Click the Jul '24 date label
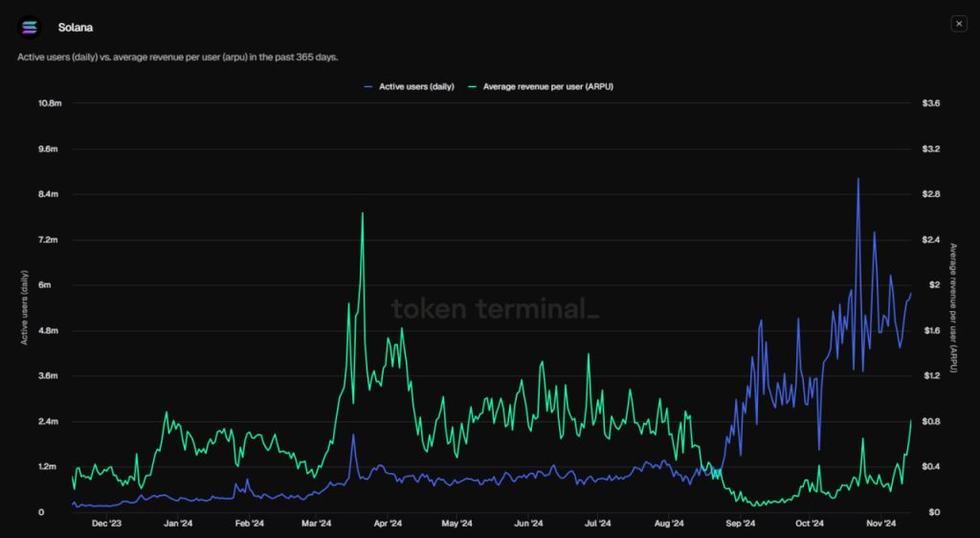Screen dimensions: 980x538 [598, 524]
